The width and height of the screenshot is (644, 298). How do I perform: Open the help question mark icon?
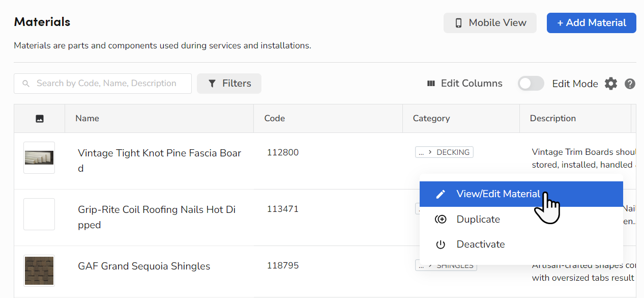[x=630, y=84]
